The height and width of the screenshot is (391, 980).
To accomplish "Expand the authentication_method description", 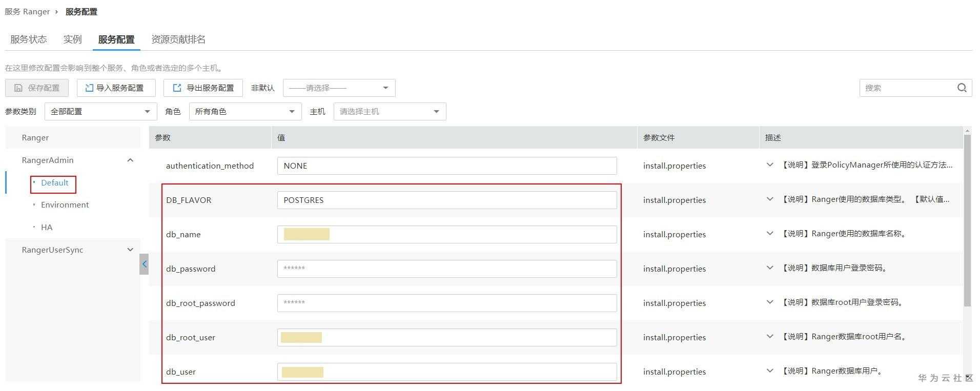I will (x=769, y=164).
